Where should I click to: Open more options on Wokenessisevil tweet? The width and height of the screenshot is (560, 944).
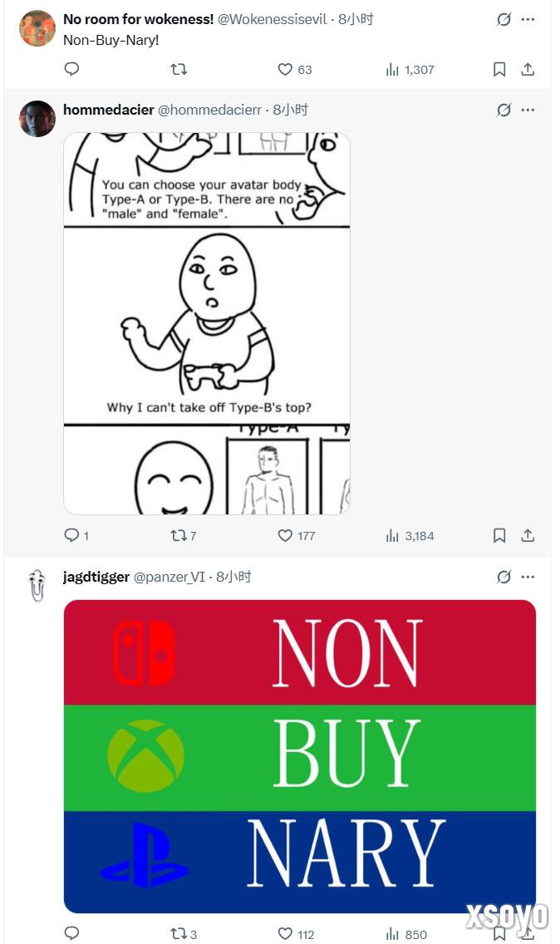coord(528,19)
